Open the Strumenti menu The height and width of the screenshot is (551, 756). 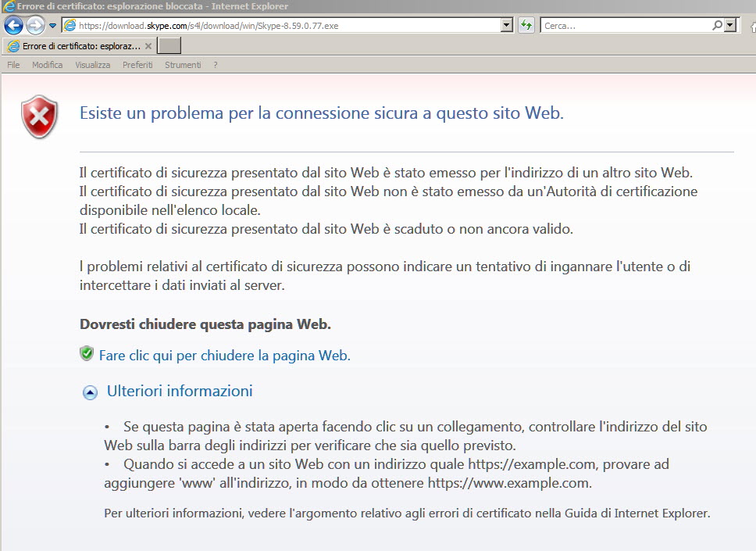[183, 65]
